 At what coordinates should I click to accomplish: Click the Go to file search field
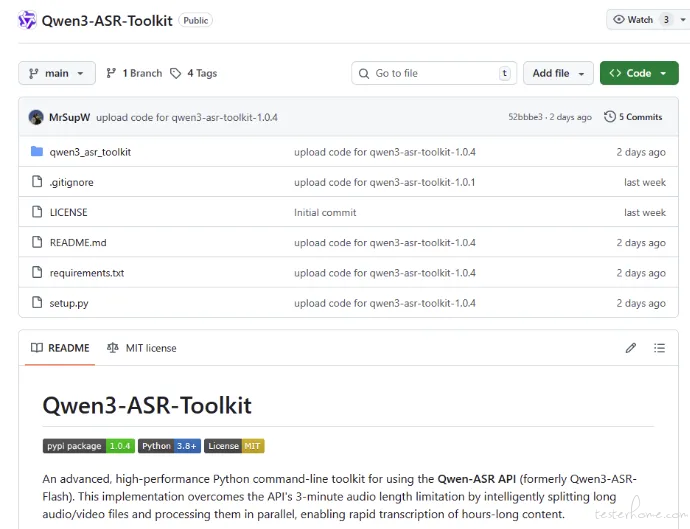[x=430, y=73]
